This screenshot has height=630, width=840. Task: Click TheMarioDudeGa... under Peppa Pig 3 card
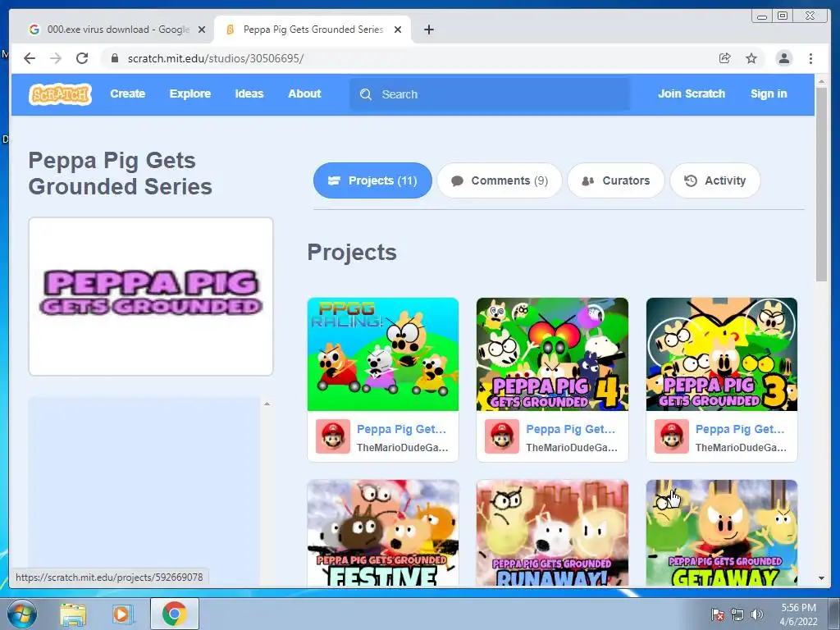(741, 447)
